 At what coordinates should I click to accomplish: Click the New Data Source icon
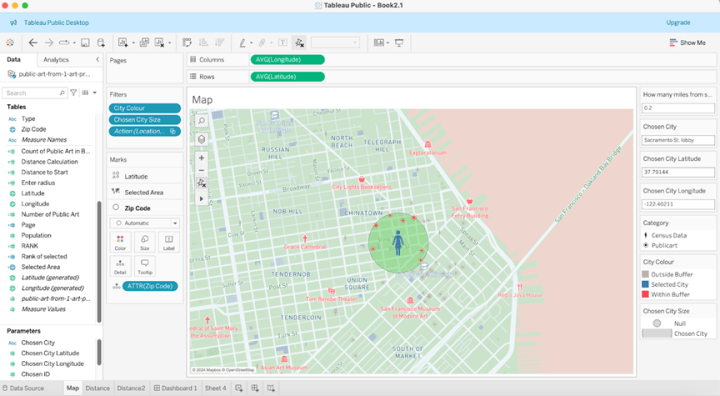(x=101, y=43)
